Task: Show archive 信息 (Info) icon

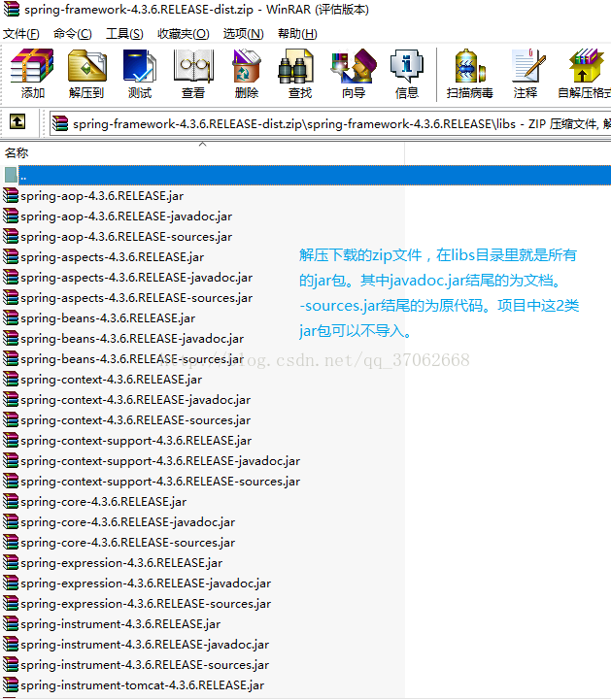Action: point(406,66)
